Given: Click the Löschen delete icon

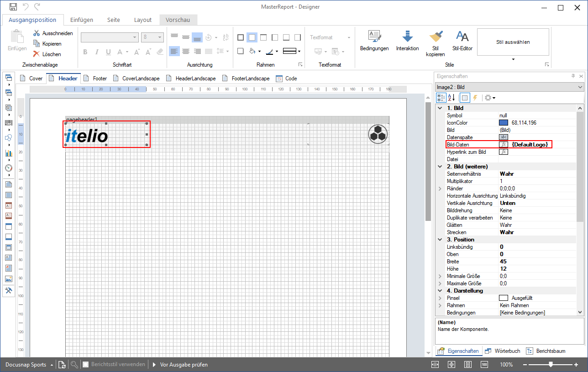Looking at the screenshot, I should [x=37, y=54].
